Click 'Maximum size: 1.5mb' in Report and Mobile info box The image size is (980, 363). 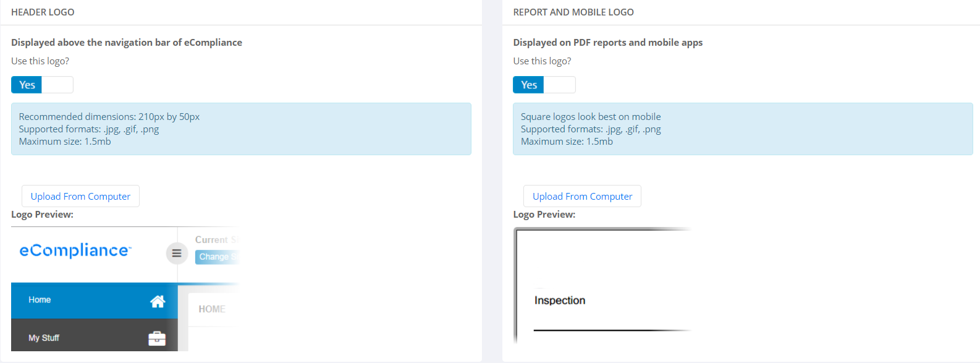tap(567, 142)
